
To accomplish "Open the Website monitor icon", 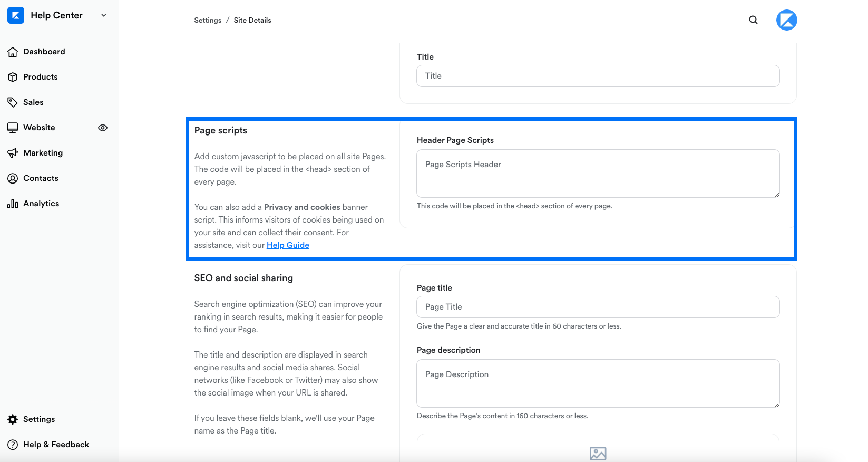I will pyautogui.click(x=13, y=128).
